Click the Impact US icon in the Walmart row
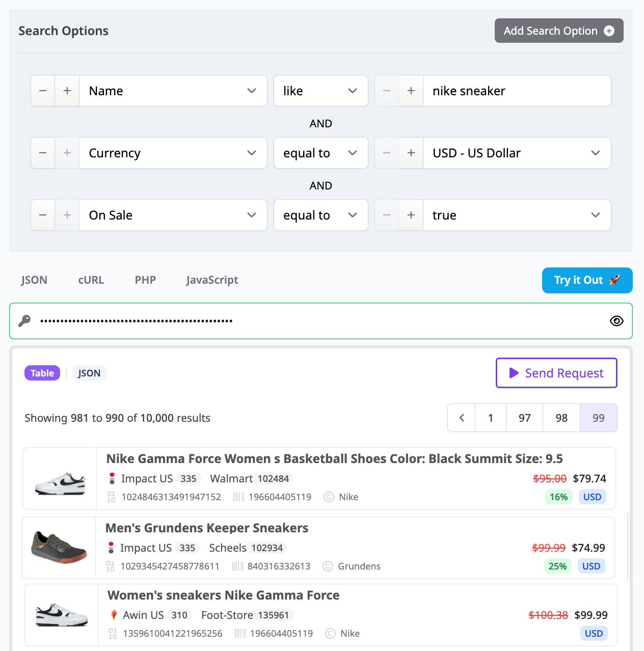Image resolution: width=644 pixels, height=651 pixels. (112, 478)
